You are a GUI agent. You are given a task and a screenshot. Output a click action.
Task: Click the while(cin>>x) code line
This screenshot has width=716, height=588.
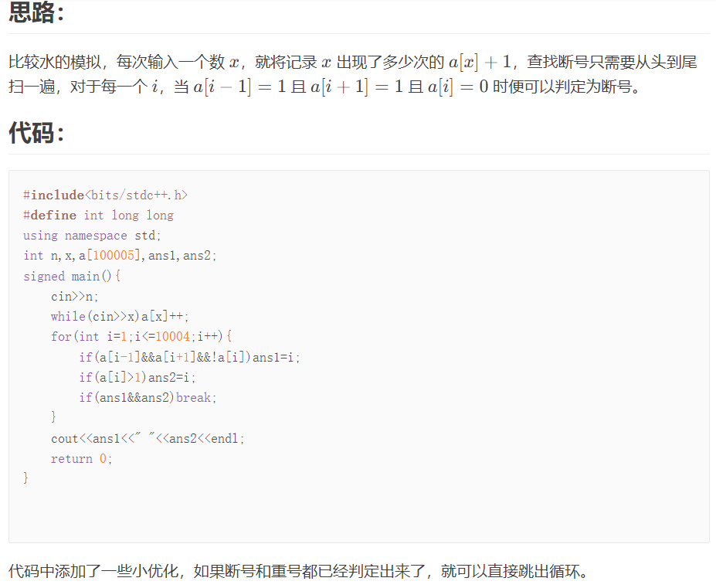pyautogui.click(x=120, y=316)
